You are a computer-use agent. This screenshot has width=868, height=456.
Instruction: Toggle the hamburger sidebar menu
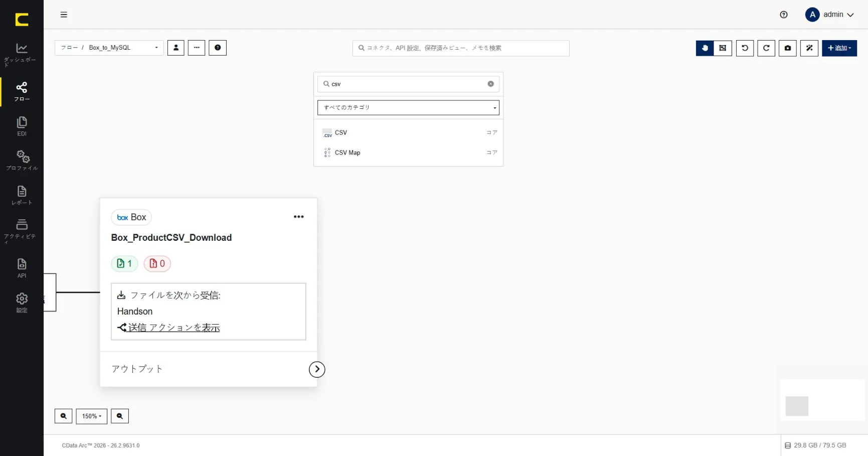click(x=64, y=15)
